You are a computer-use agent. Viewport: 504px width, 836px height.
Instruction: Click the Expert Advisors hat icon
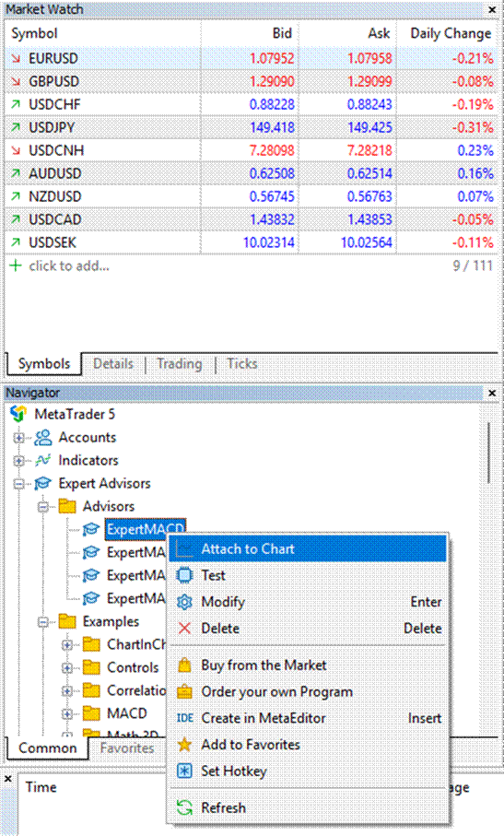[42, 484]
